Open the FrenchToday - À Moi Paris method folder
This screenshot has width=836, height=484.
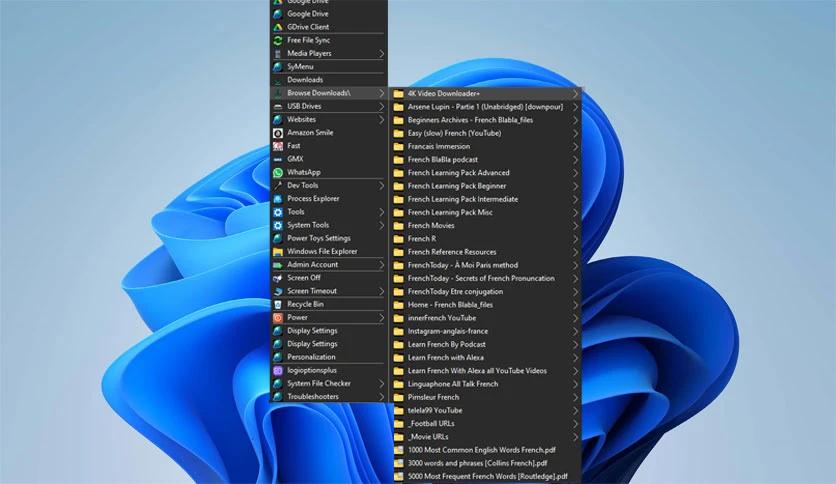(x=486, y=265)
